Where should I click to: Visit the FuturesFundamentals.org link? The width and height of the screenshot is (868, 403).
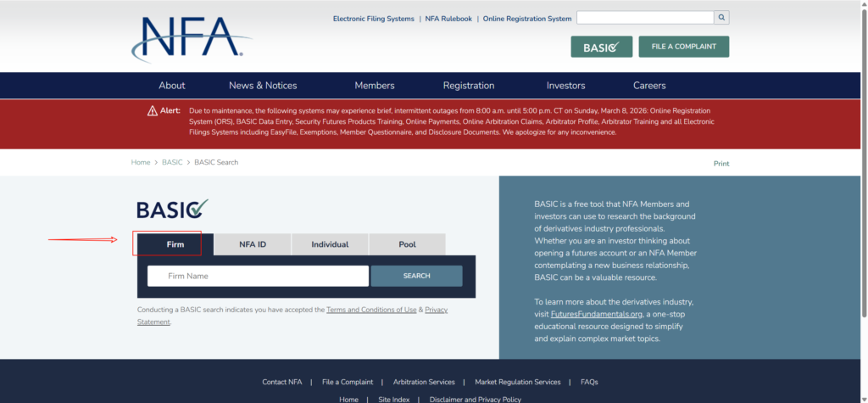coord(597,314)
